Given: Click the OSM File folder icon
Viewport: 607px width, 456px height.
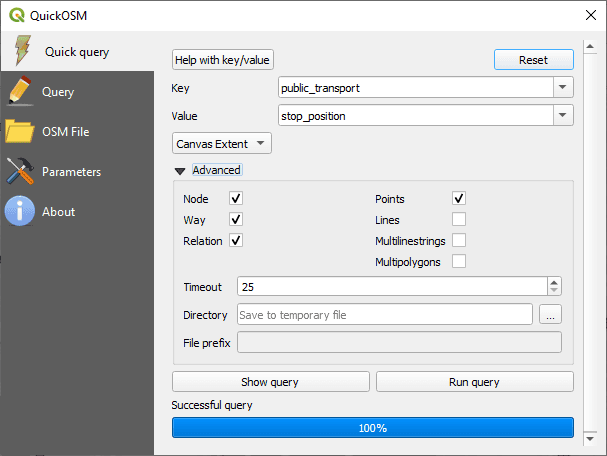Looking at the screenshot, I should pyautogui.click(x=20, y=132).
